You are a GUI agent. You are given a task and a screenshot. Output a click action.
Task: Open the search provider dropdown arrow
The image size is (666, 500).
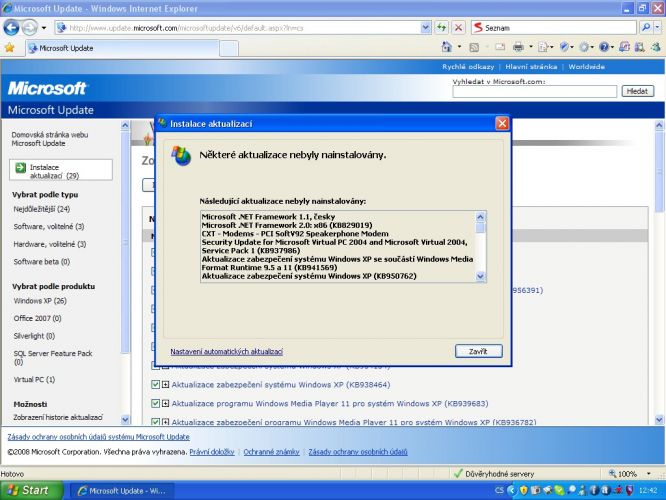(657, 28)
